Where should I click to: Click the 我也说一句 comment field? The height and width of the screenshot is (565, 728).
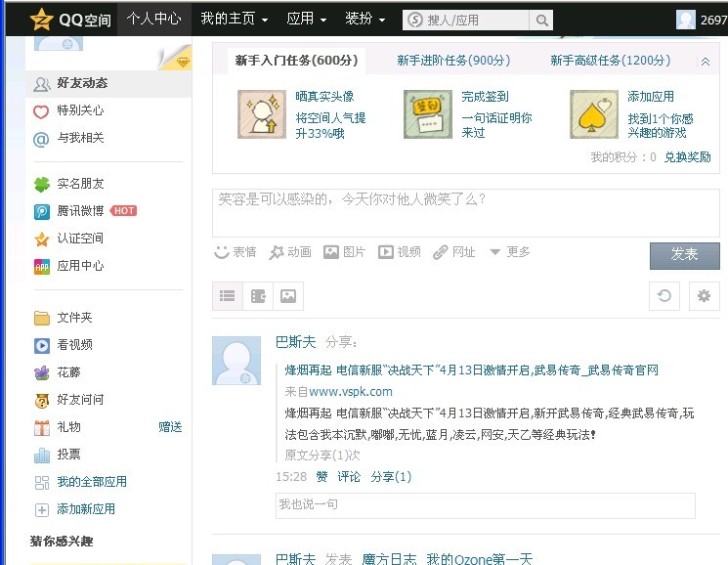coord(486,505)
